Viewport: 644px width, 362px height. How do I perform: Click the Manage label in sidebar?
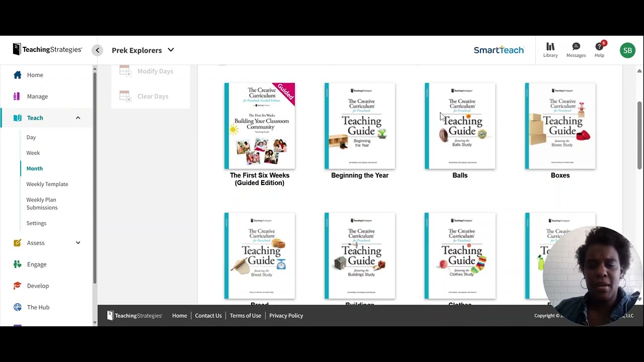(x=38, y=97)
